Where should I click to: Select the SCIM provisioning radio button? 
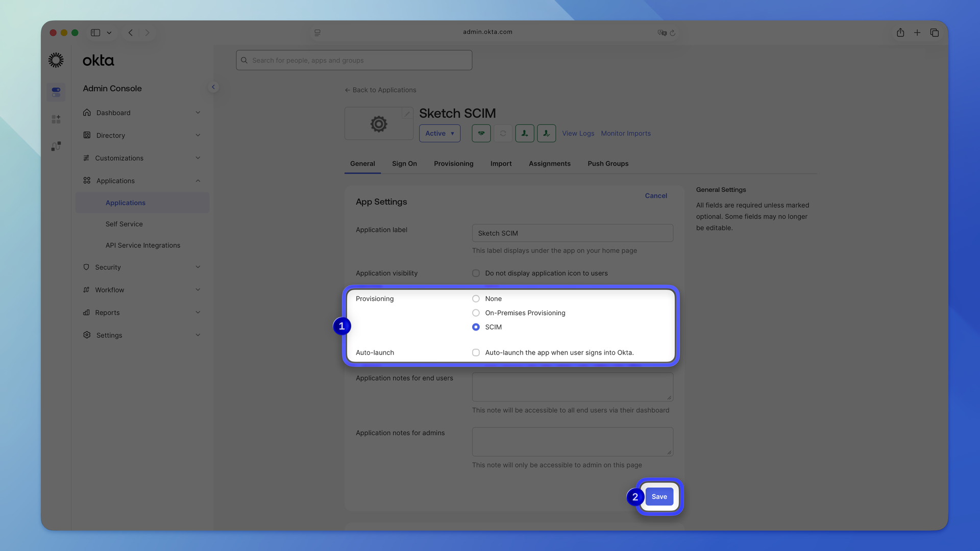[476, 327]
